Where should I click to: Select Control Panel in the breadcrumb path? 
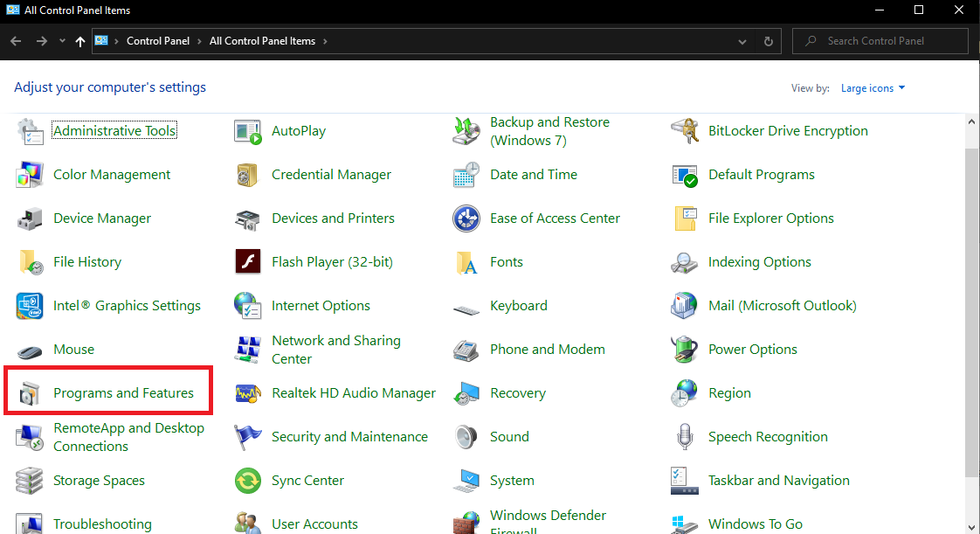tap(156, 41)
